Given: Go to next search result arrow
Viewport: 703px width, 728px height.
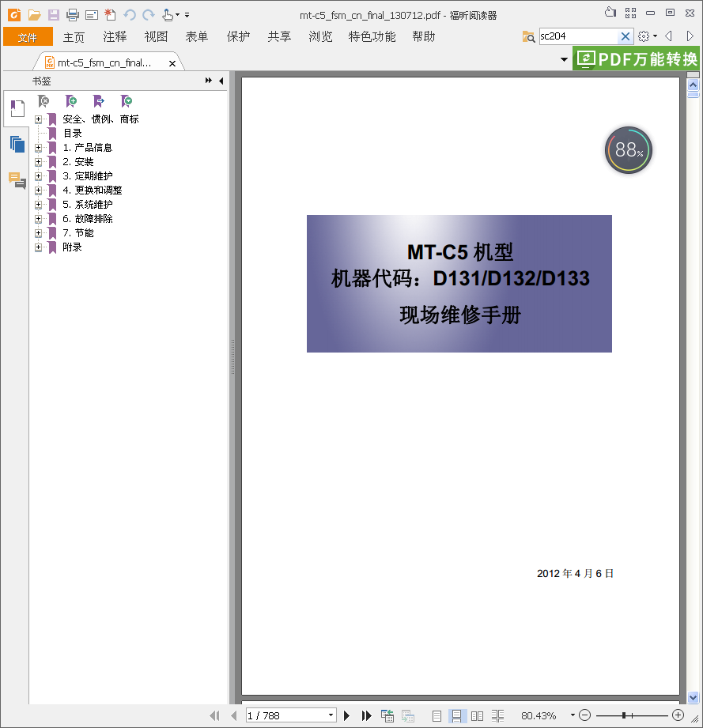Looking at the screenshot, I should click(690, 36).
